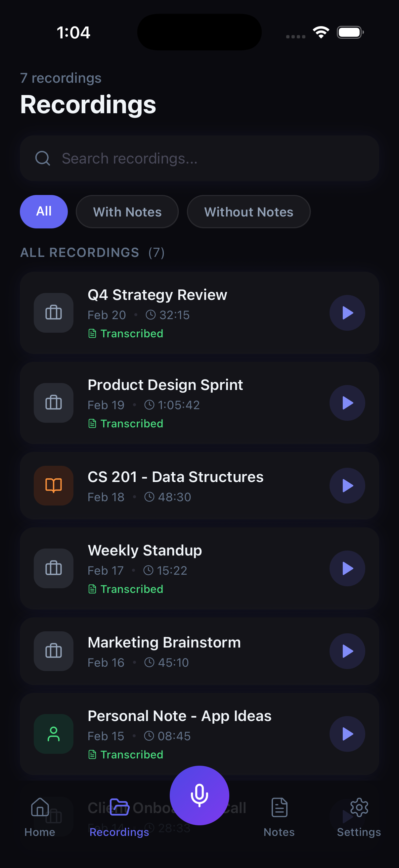Play CS 201 - Data Structures recording

tap(347, 486)
